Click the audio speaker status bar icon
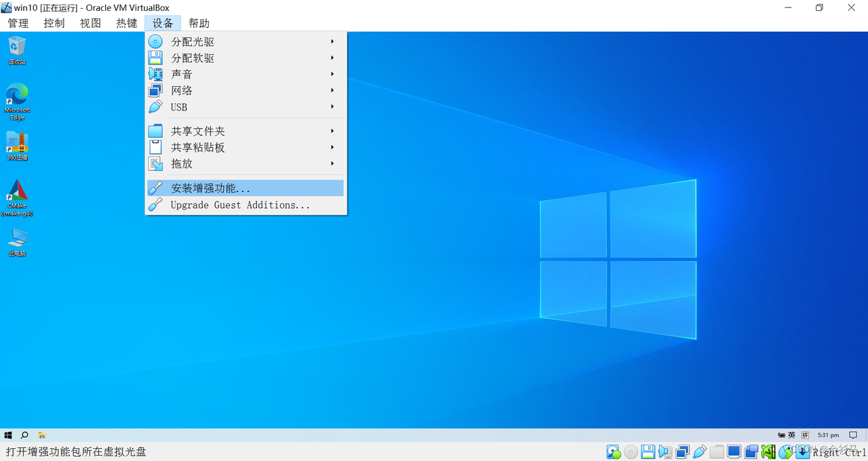 pos(665,452)
